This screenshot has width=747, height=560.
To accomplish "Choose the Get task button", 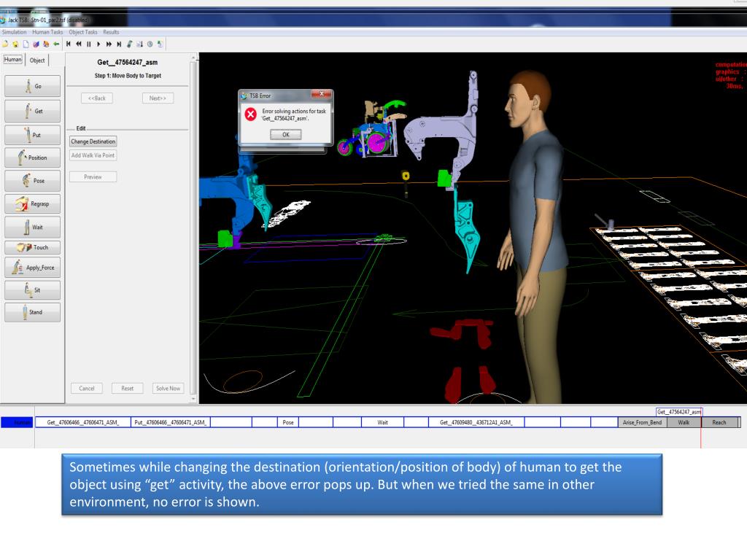I will point(32,112).
